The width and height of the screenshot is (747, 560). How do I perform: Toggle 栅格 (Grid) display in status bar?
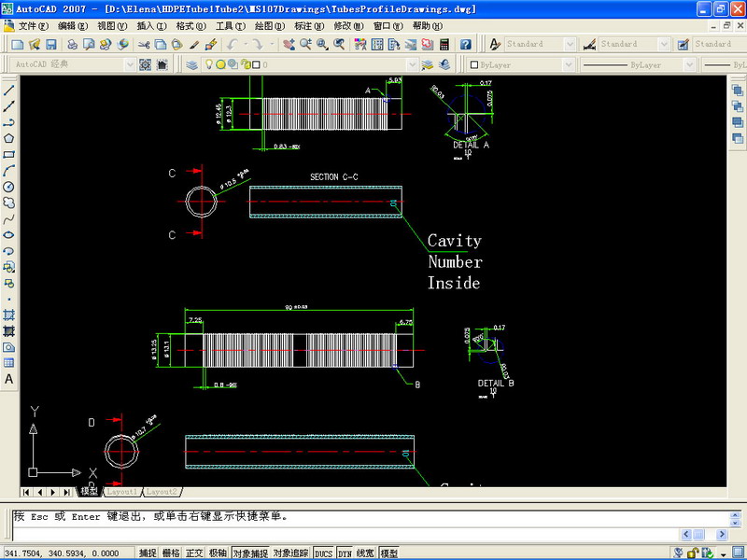pos(171,553)
